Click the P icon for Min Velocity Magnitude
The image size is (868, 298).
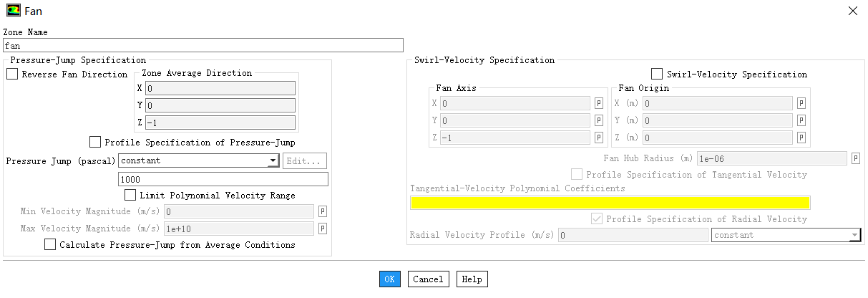click(323, 211)
